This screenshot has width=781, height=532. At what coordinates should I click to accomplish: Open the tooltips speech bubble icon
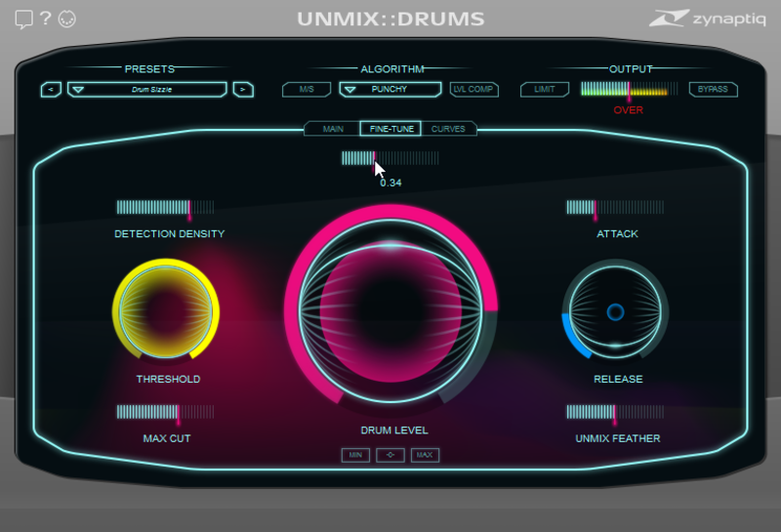pos(23,20)
